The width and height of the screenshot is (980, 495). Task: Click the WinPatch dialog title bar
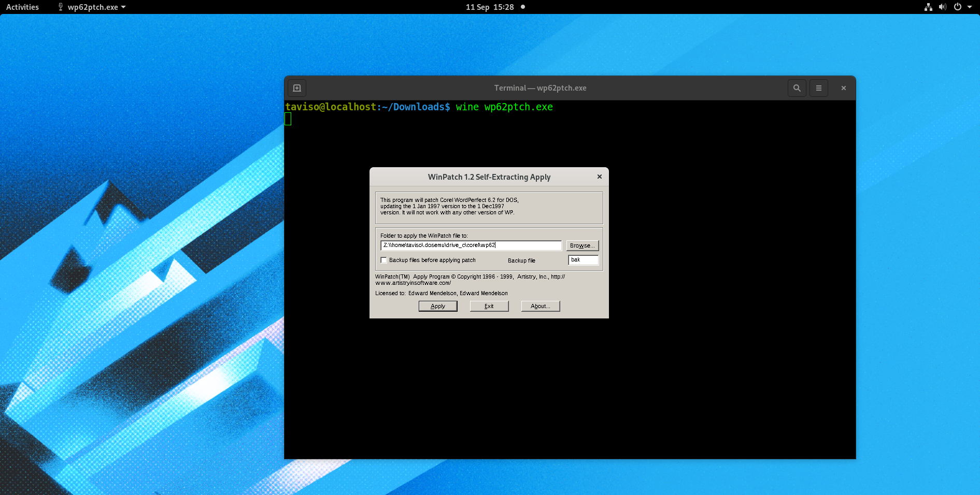(489, 177)
